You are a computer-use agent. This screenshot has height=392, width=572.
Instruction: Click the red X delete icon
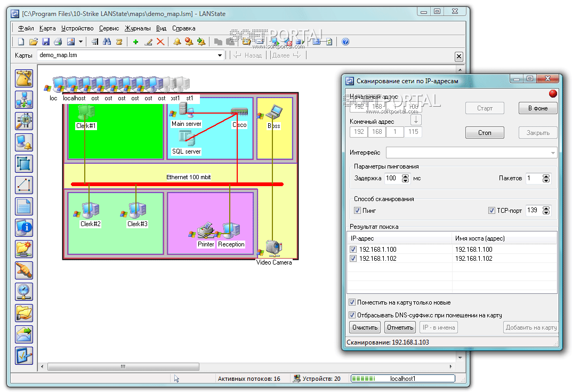pyautogui.click(x=160, y=42)
